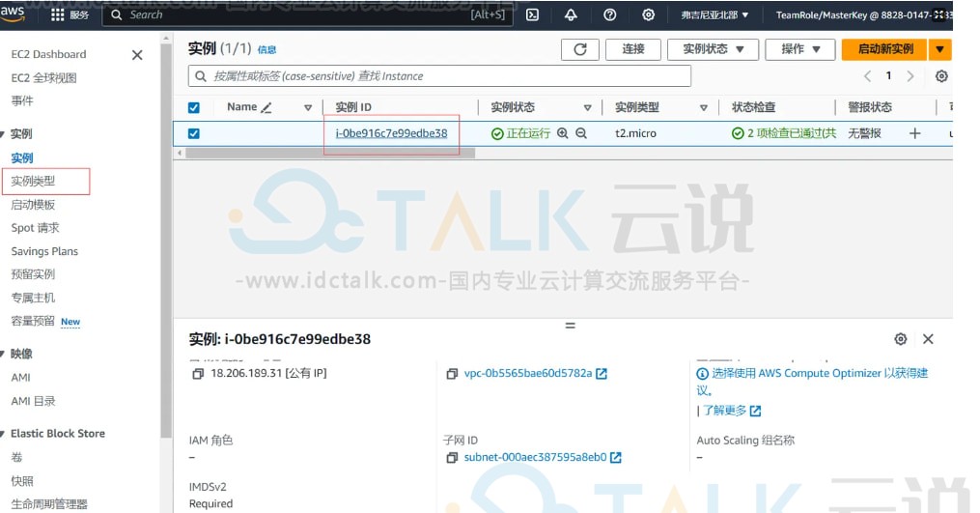Screen dimensions: 980x513
Task: Open Spot 请求 in sidebar
Action: (35, 228)
